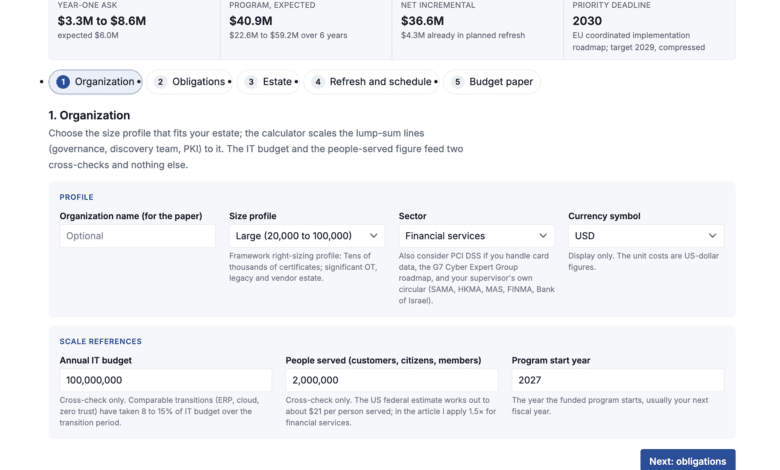Click the Organization name input field
780x470 pixels.
137,236
